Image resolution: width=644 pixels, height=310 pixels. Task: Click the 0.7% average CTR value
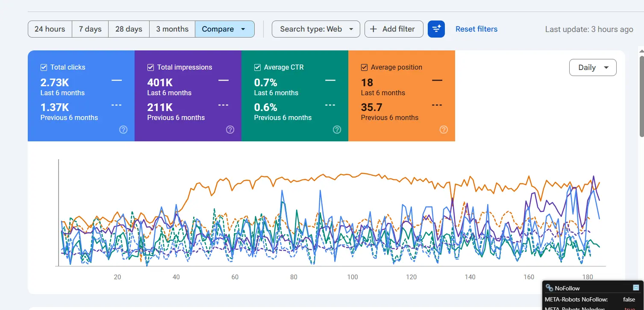tap(266, 82)
